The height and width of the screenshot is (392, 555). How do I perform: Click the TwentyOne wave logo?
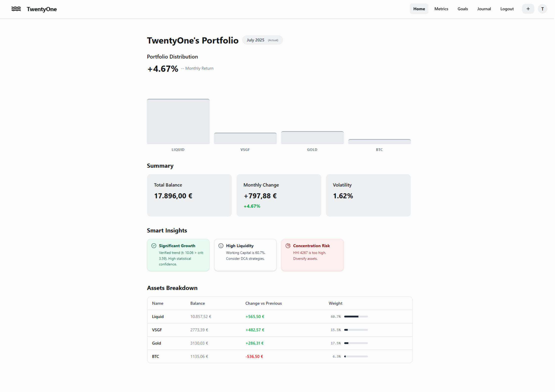[x=16, y=9]
